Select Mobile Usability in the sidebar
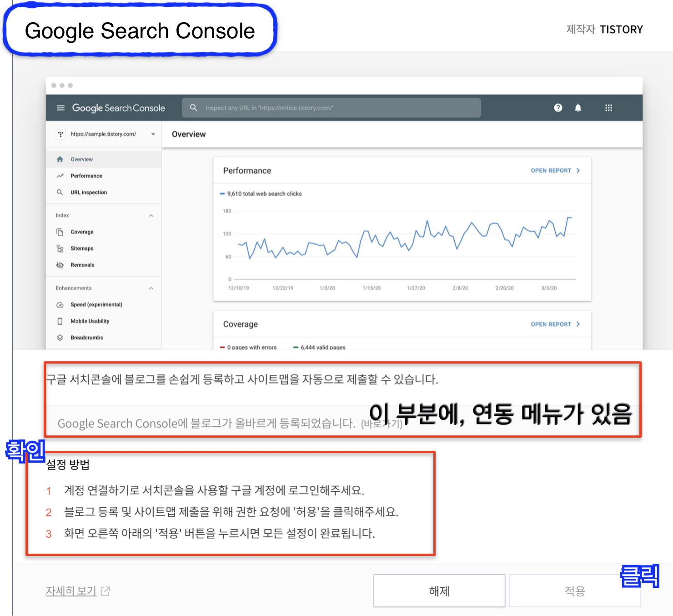The image size is (673, 616). click(x=104, y=321)
